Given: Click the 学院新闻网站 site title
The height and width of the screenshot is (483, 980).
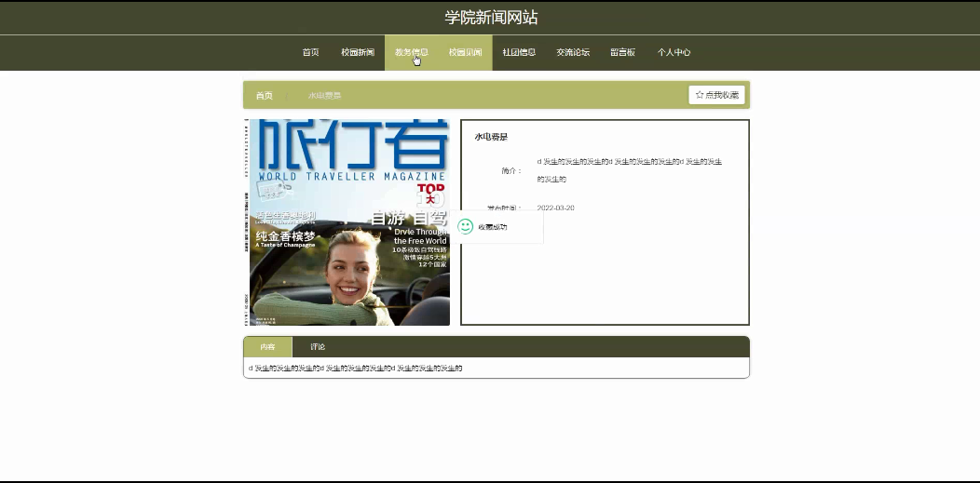Looking at the screenshot, I should 491,18.
